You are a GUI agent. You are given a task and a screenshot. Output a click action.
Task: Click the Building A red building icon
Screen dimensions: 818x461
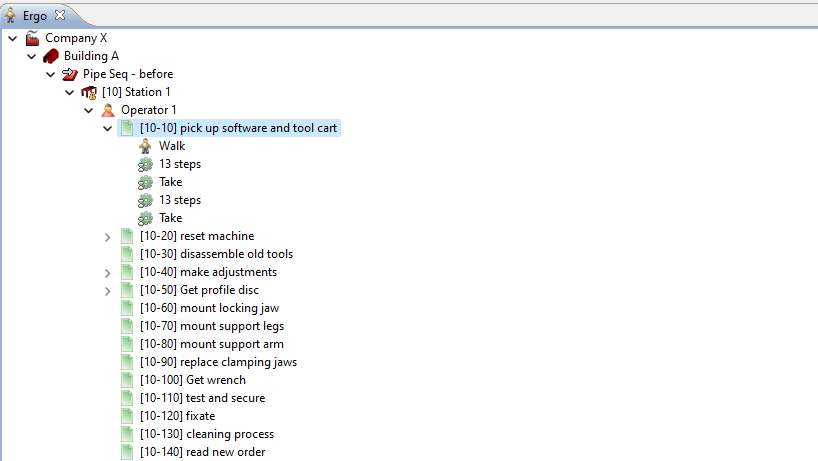click(51, 56)
